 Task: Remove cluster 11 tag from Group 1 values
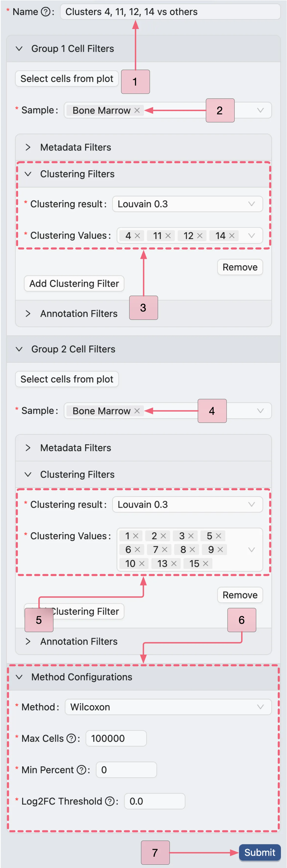click(x=168, y=236)
